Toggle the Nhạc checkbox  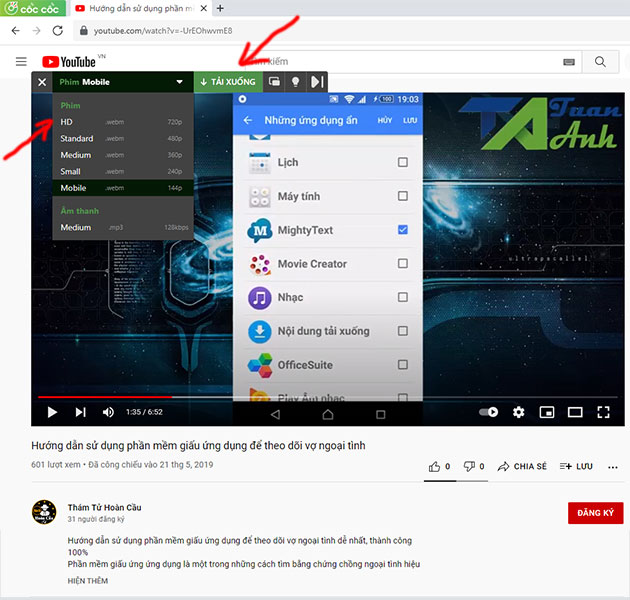point(403,297)
